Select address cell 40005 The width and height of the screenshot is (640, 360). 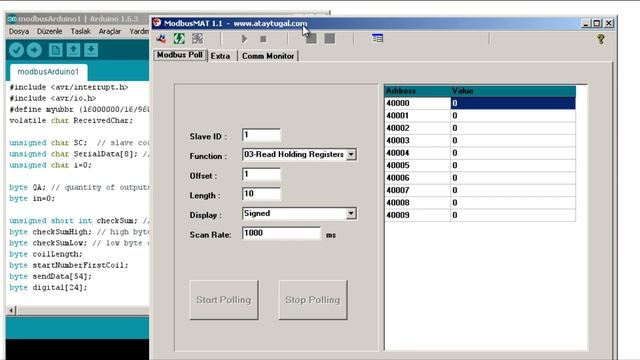[417, 165]
